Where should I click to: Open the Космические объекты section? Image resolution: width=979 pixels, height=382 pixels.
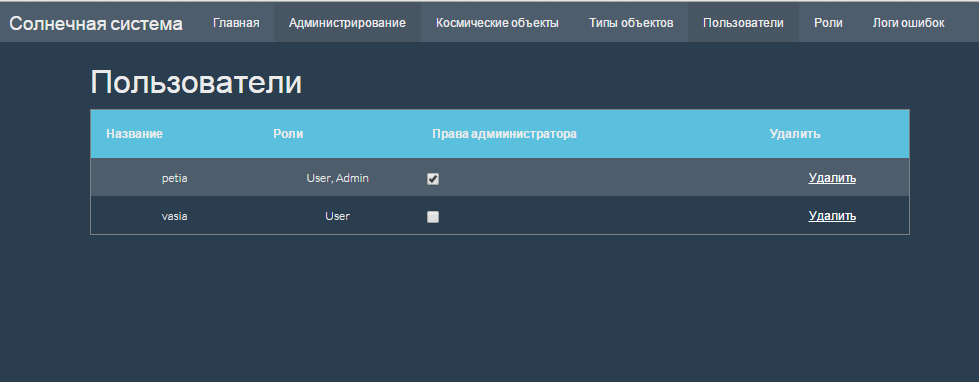[497, 23]
